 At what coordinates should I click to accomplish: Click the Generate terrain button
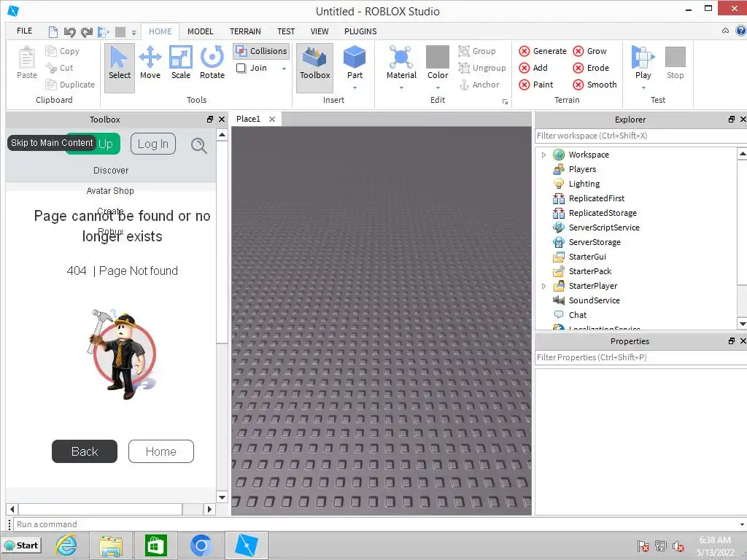pos(543,51)
